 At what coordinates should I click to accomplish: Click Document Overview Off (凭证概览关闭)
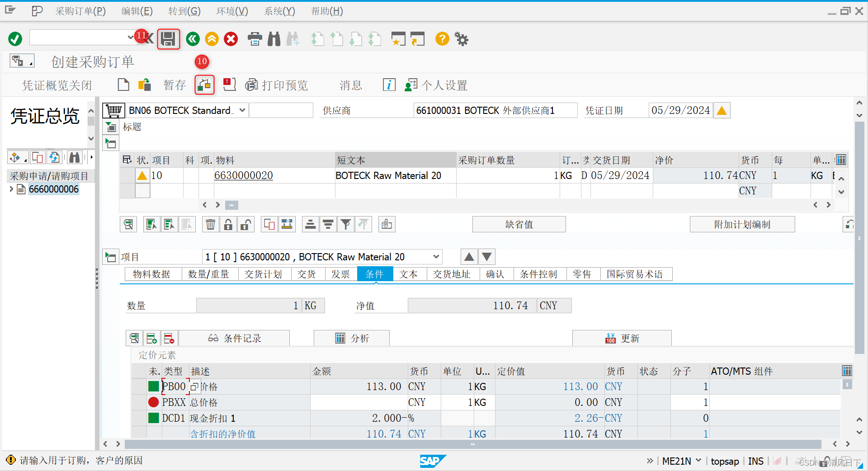click(57, 85)
